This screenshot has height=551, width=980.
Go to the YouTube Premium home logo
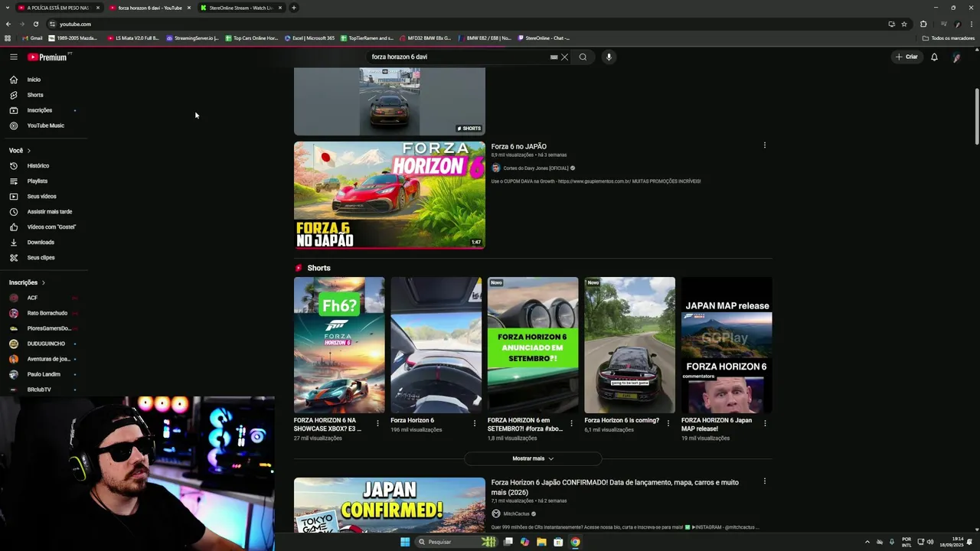click(x=49, y=57)
